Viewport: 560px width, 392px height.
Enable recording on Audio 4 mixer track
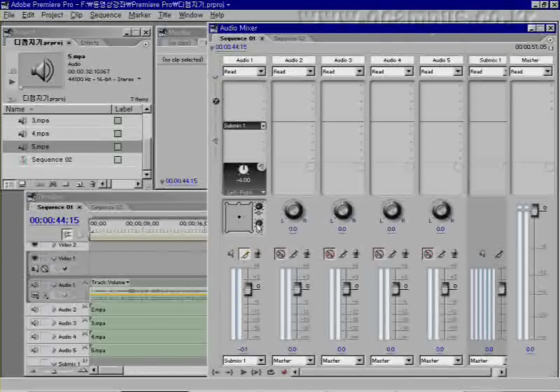[405, 254]
